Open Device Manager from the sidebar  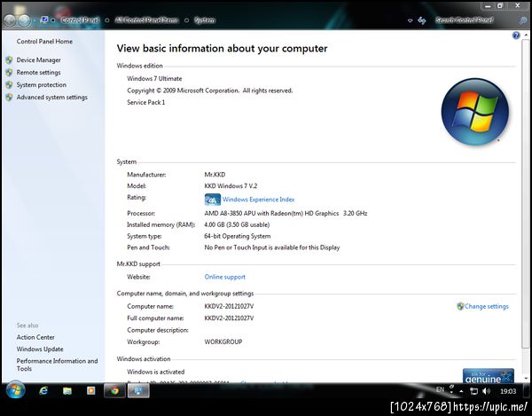[38, 60]
